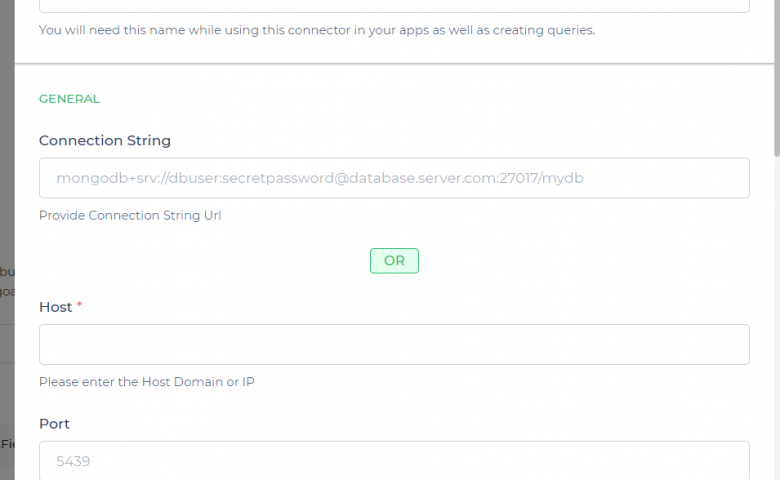Click the green OR badge
This screenshot has width=780, height=480.
tap(394, 261)
